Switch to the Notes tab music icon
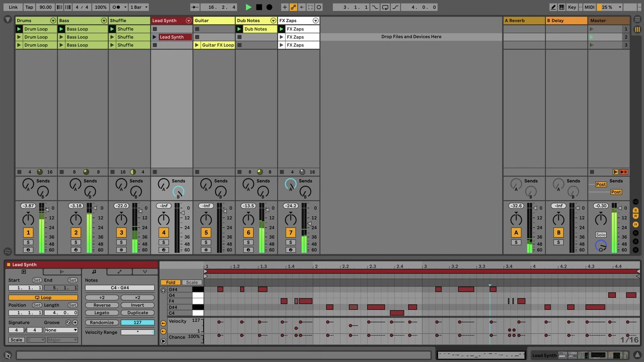The height and width of the screenshot is (362, 644). coord(94,272)
